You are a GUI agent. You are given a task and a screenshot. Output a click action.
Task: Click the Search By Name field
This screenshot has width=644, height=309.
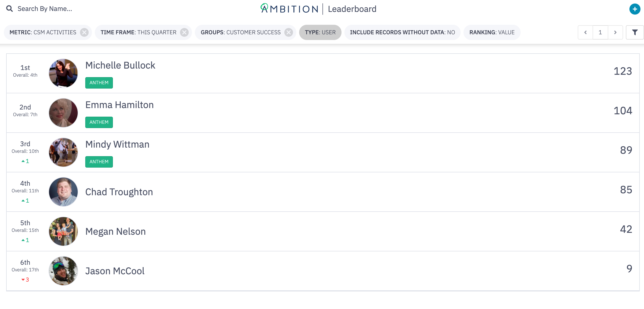45,9
